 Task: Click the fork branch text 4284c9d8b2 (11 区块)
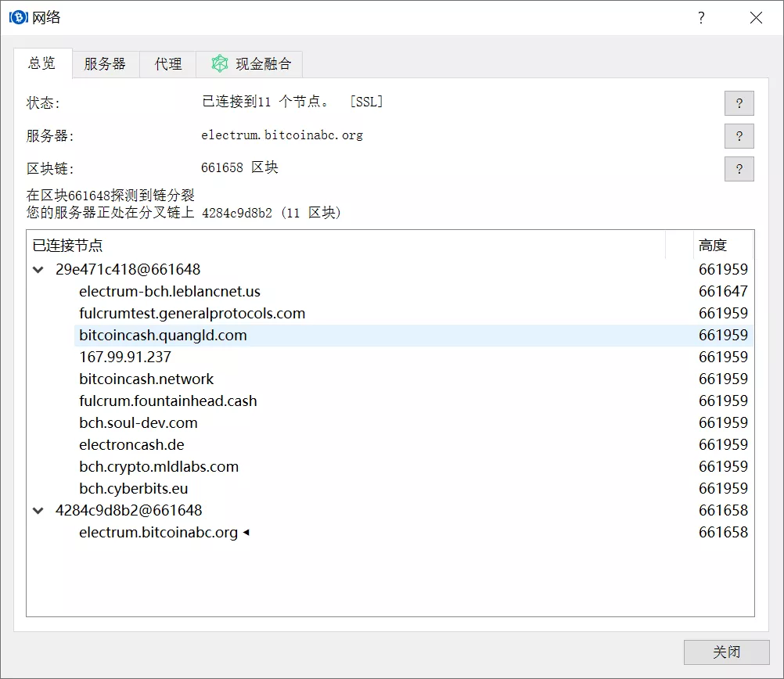pyautogui.click(x=272, y=213)
